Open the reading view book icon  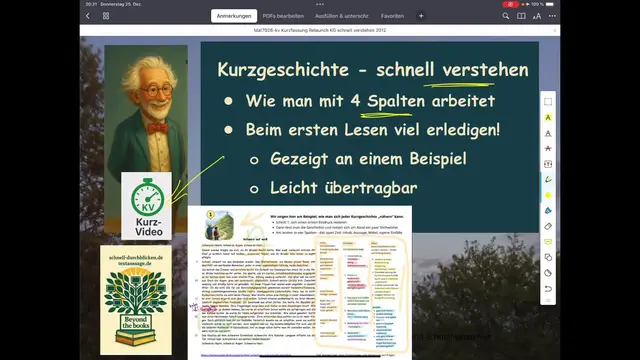pos(521,16)
